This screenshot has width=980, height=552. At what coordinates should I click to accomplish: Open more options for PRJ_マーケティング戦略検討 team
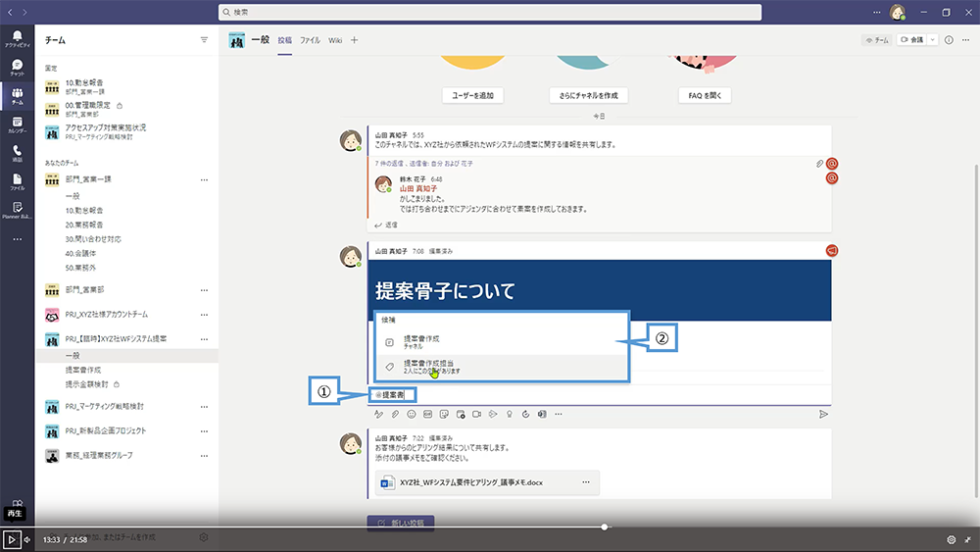[204, 406]
